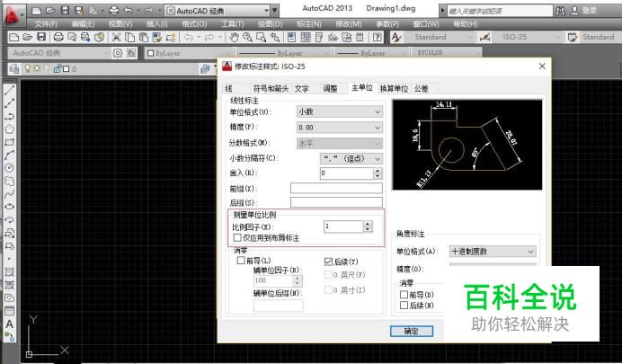Switch to the 符号和箭头 tab

click(271, 88)
